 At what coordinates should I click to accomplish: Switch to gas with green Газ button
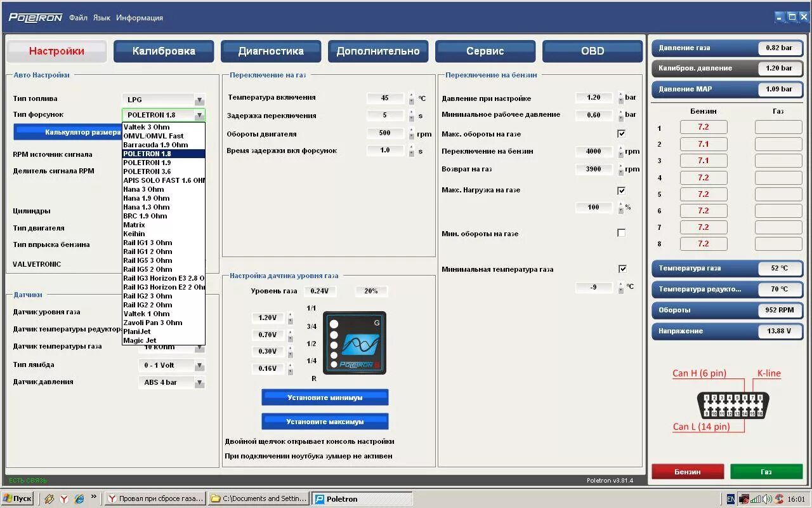click(x=766, y=472)
